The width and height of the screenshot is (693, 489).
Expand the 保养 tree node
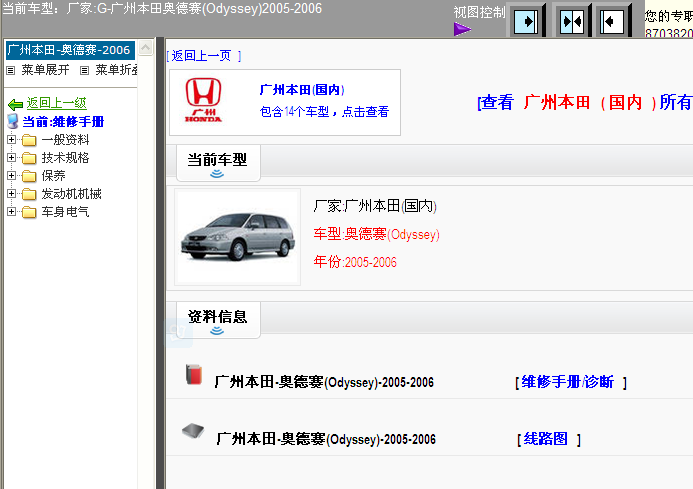[x=11, y=176]
